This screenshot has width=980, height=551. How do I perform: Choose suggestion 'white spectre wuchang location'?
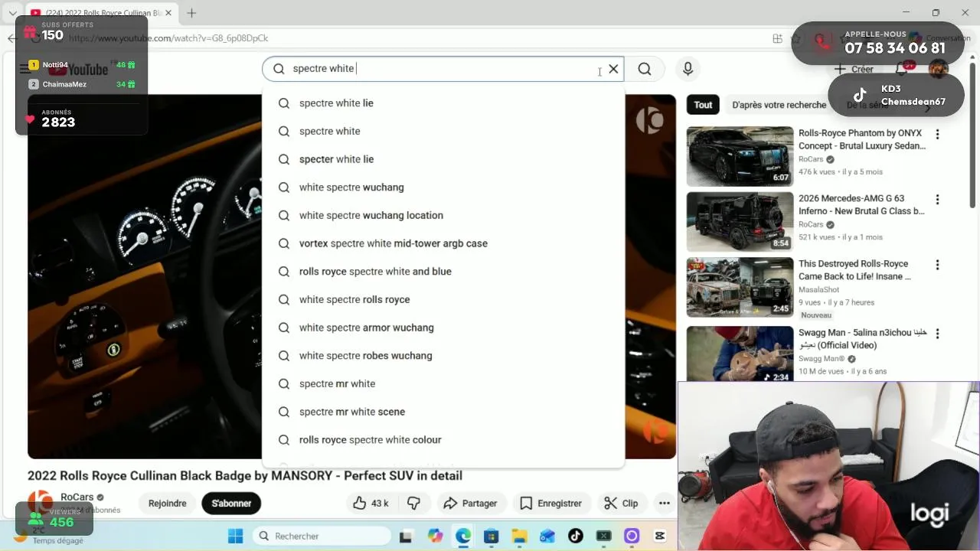tap(443, 215)
